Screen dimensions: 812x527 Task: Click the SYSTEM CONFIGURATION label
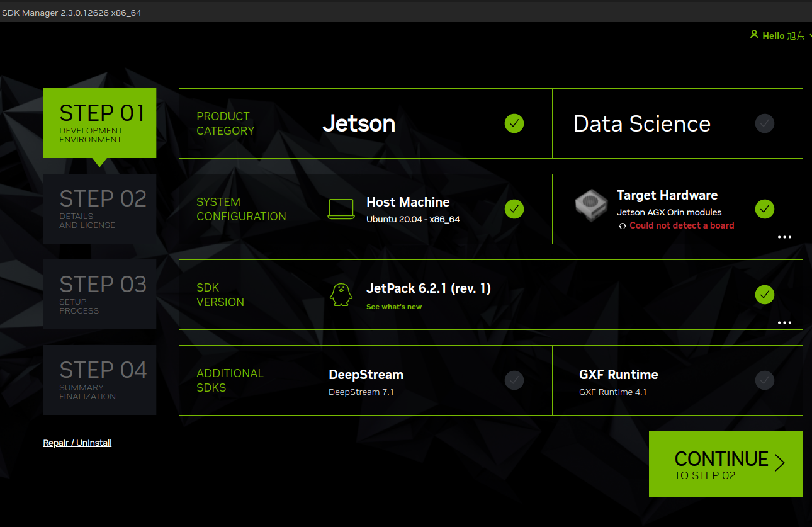pyautogui.click(x=241, y=209)
